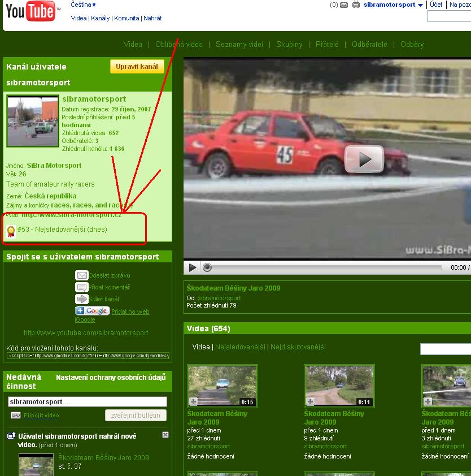Click the top header search box
Viewport: 471px width, 476px height.
point(449,16)
